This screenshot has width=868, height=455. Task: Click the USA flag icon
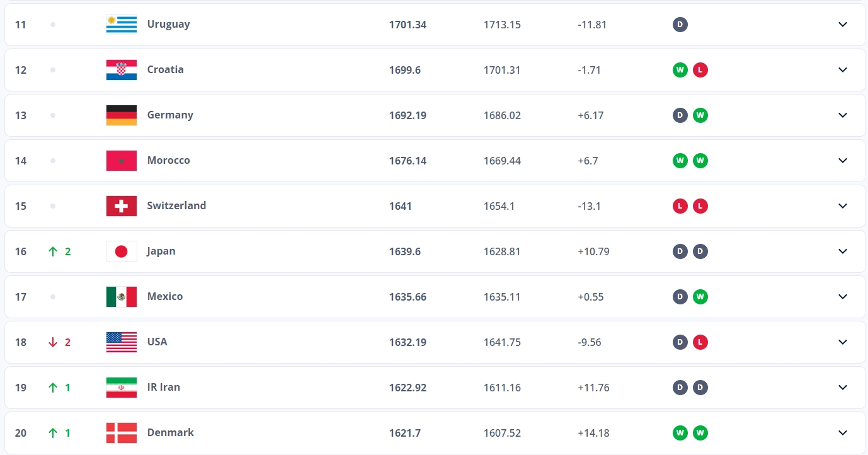coord(122,342)
